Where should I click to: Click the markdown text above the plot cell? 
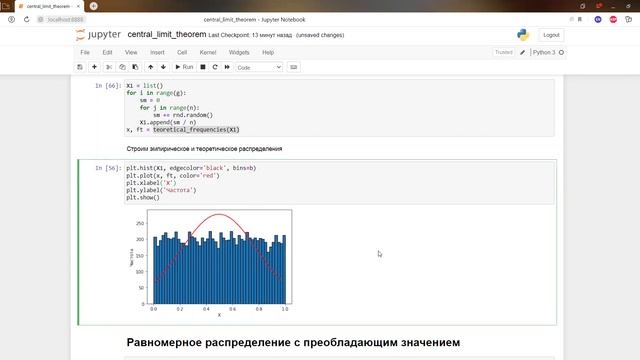204,149
